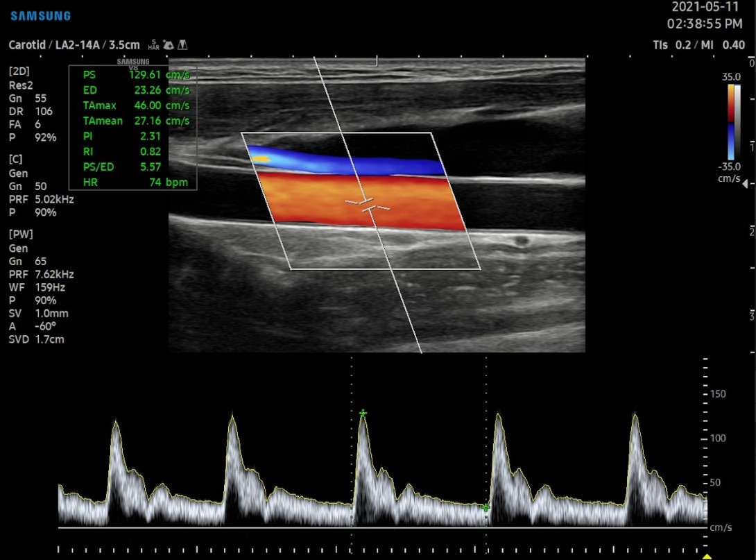Select the [C] color mode parameter header
756x560 pixels.
click(x=15, y=159)
